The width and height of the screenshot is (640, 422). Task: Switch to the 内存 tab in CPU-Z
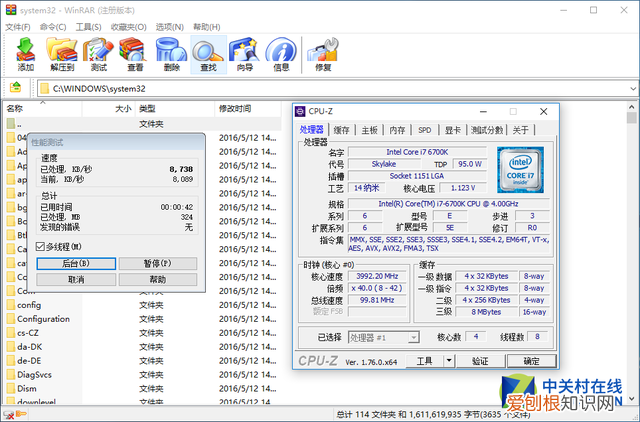click(397, 130)
